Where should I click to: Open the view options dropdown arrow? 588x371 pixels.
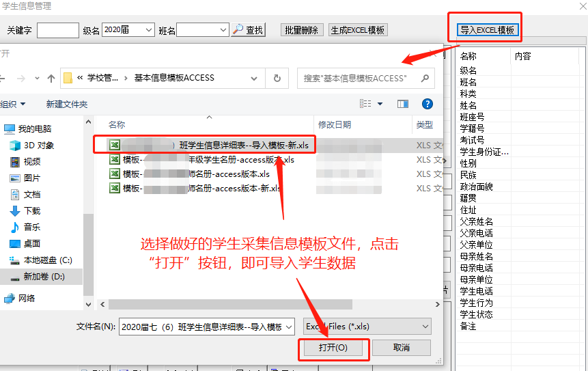tap(380, 104)
